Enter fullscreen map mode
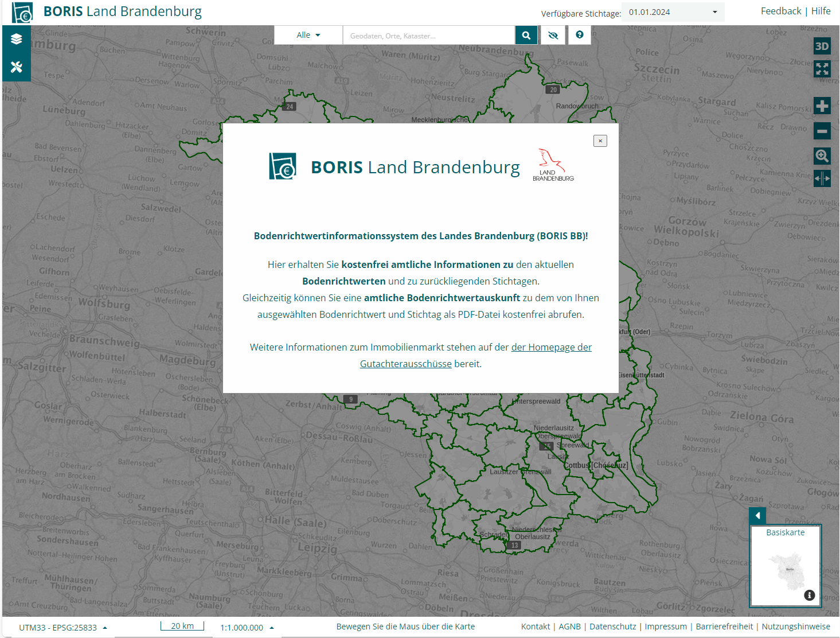Image resolution: width=840 pixels, height=638 pixels. click(x=822, y=69)
